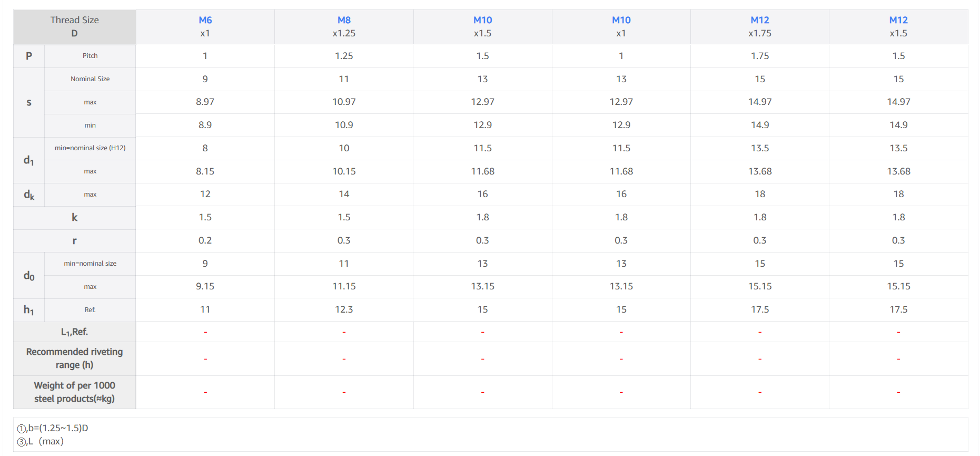Click the 10.15 value in the M8 column
This screenshot has height=456, width=980.
coord(344,171)
